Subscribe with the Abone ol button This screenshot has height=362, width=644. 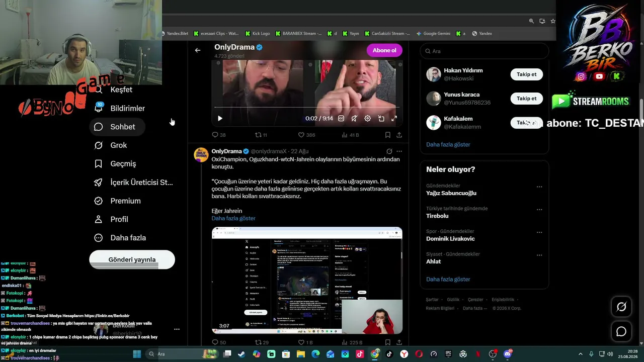(x=384, y=50)
